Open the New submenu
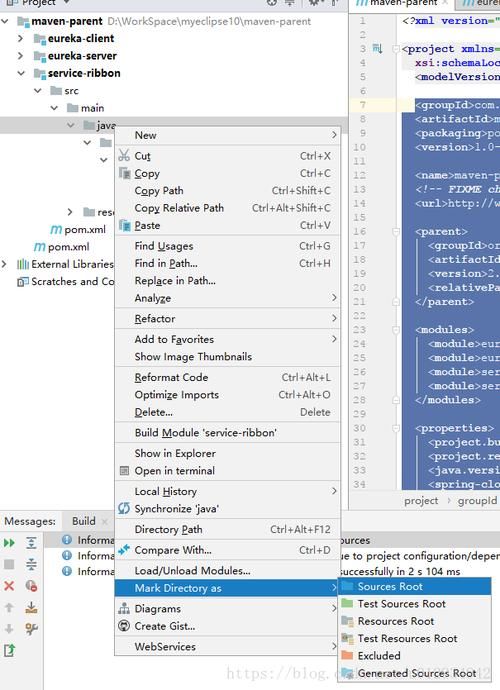500x690 pixels. tap(228, 135)
